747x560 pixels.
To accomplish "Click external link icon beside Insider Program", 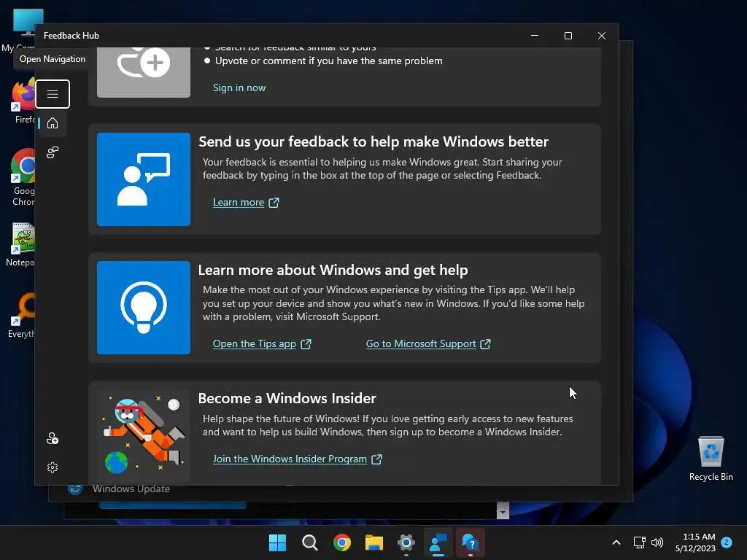I will [377, 459].
